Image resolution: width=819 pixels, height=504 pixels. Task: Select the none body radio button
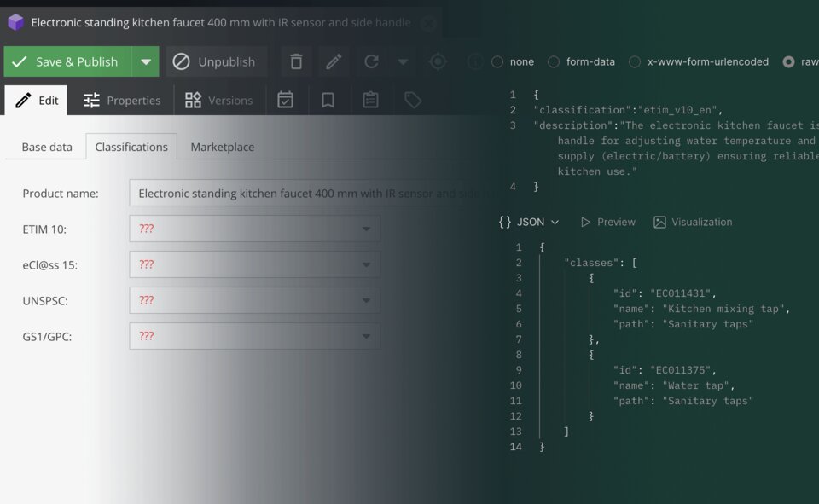pos(497,61)
